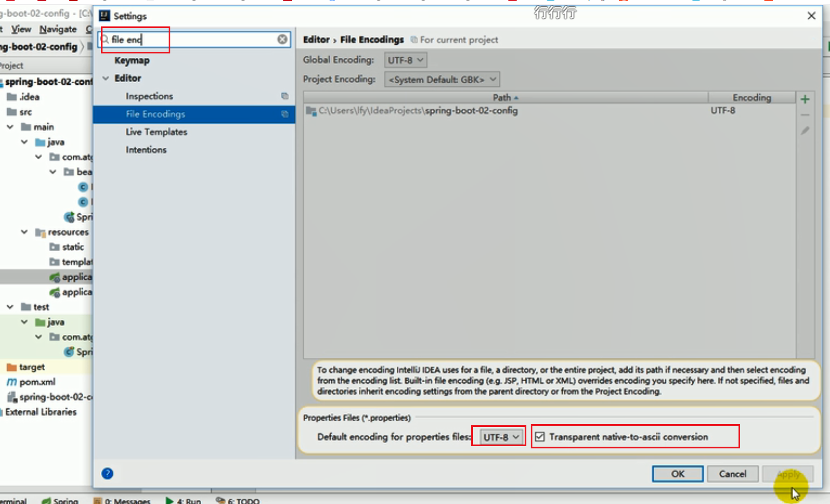Click the Apply button
This screenshot has height=504, width=830.
point(788,474)
